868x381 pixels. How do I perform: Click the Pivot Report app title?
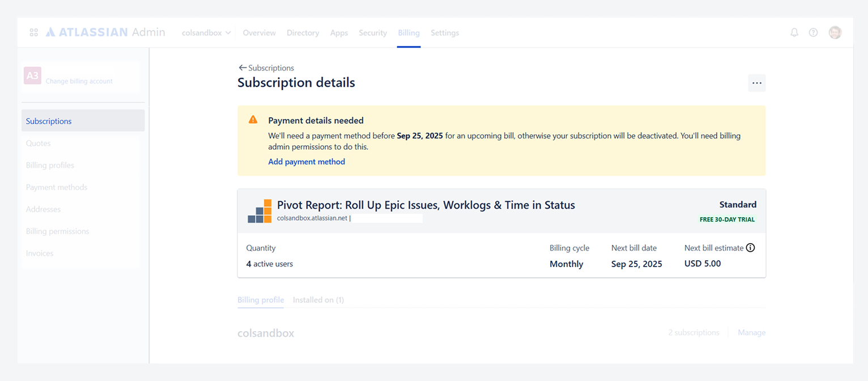426,205
